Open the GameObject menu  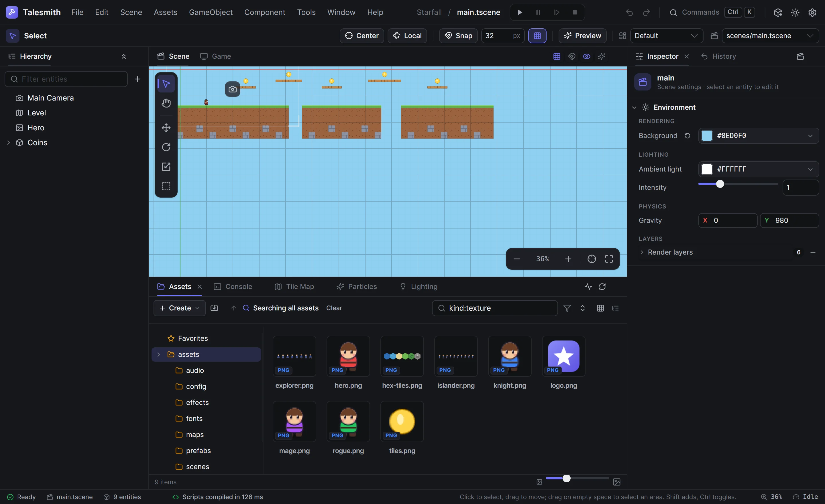click(211, 12)
